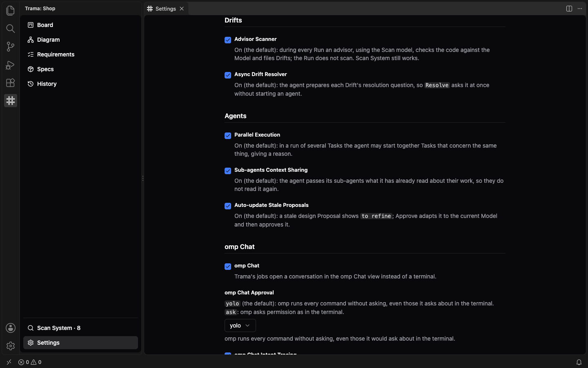This screenshot has width=588, height=368.
Task: Click the notifications bell icon
Action: [x=579, y=362]
